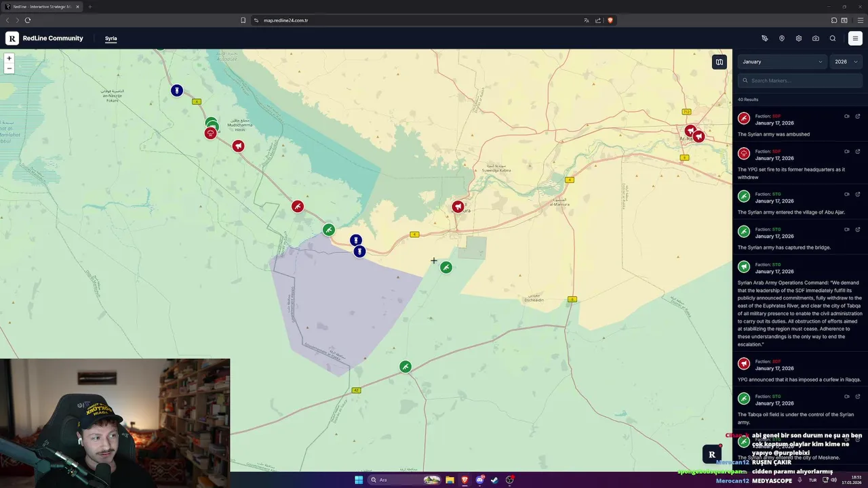
Task: Click the Search Markers input field
Action: tap(800, 81)
